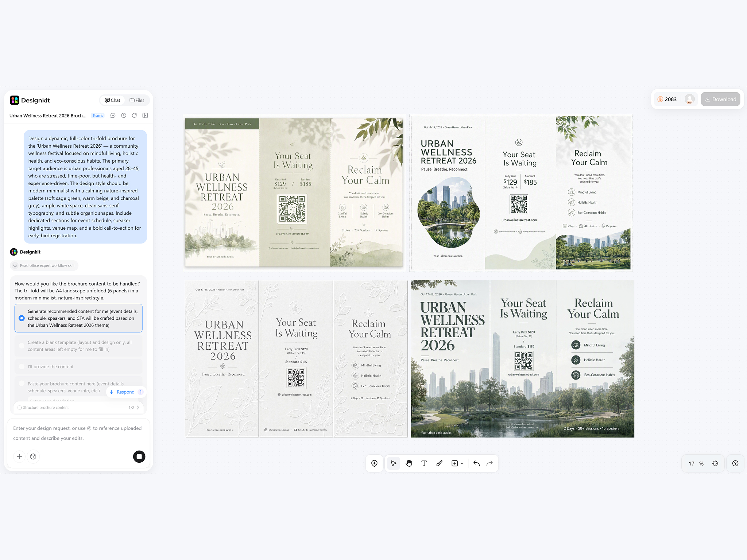
Task: Click the Download button
Action: [x=720, y=99]
